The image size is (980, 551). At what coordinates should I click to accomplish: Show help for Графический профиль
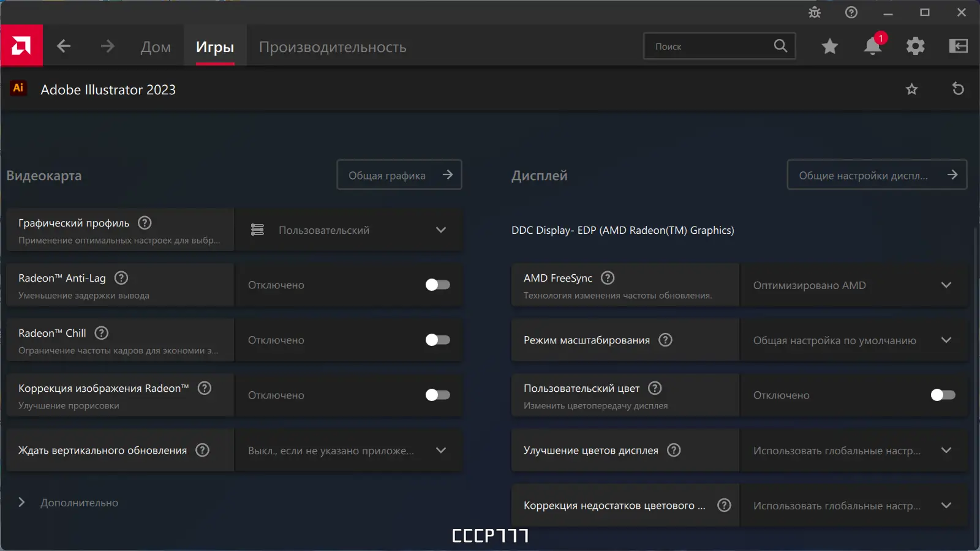point(145,223)
